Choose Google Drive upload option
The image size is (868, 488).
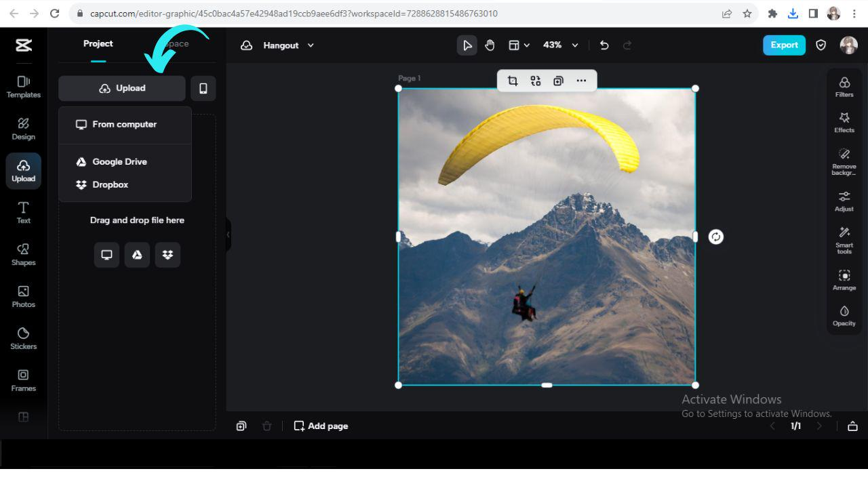(125, 162)
